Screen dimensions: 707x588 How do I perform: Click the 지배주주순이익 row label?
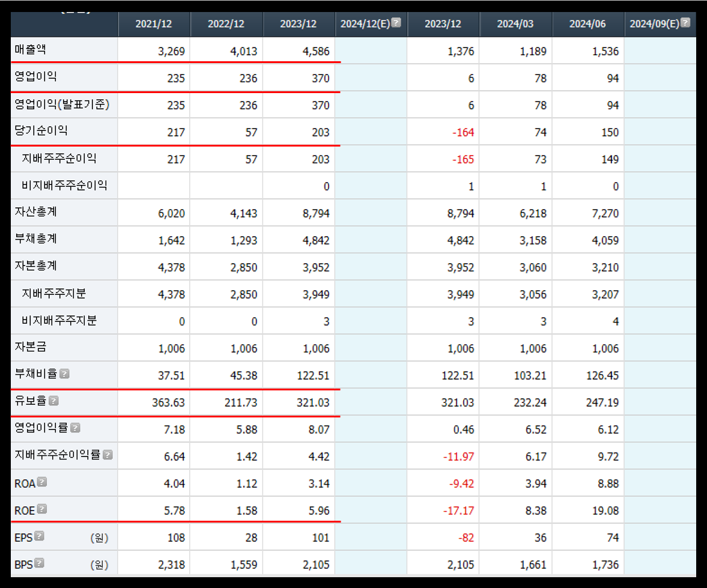(59, 159)
